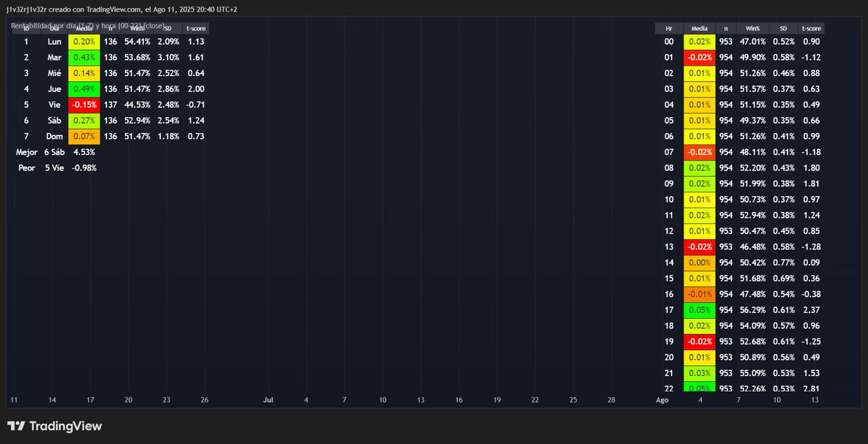Click the -0.98% worst day value

(84, 168)
